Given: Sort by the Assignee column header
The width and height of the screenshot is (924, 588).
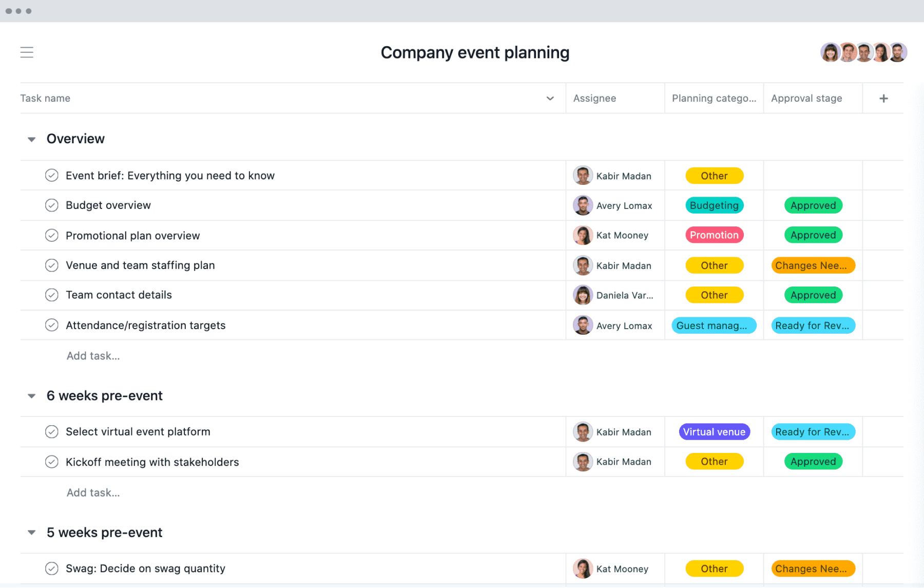Looking at the screenshot, I should pos(594,99).
